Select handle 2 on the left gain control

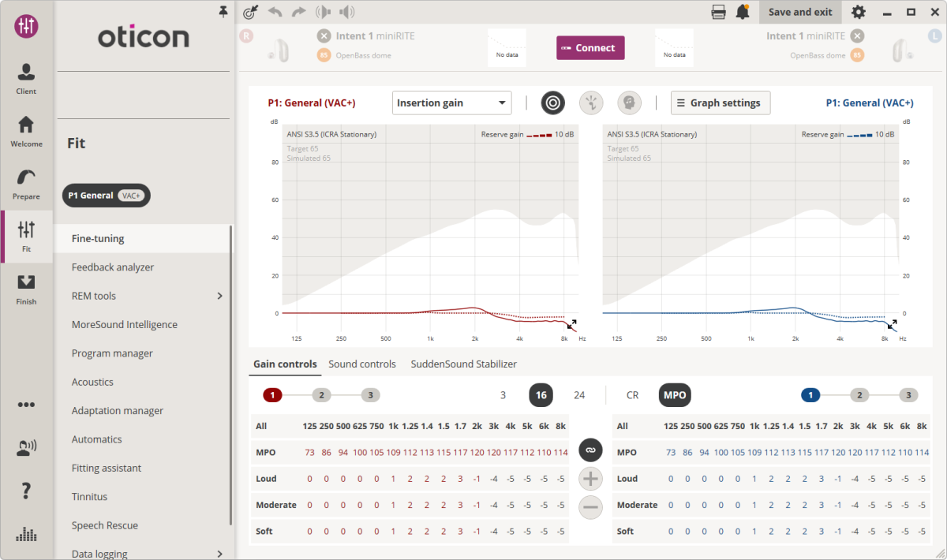click(x=321, y=394)
